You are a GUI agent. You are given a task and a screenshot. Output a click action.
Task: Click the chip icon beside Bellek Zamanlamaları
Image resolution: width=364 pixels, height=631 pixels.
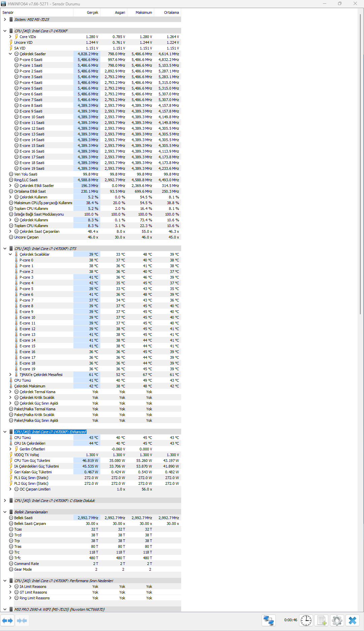(x=11, y=512)
